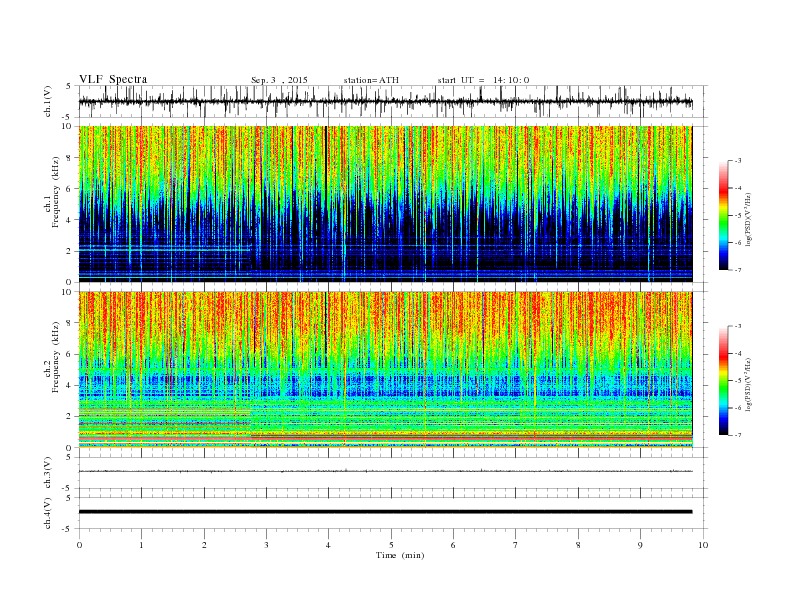The height and width of the screenshot is (612, 792).
Task: Click the ch.2 spectrogram panel
Action: point(385,370)
